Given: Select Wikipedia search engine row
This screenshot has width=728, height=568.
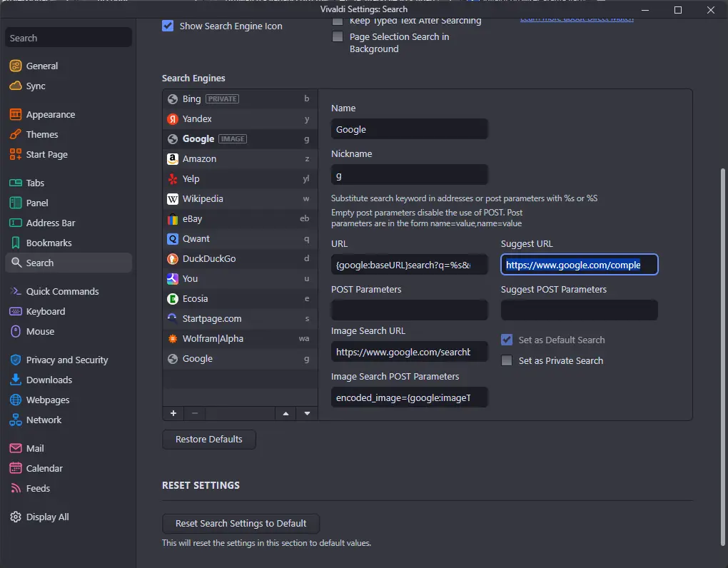Looking at the screenshot, I should point(240,198).
